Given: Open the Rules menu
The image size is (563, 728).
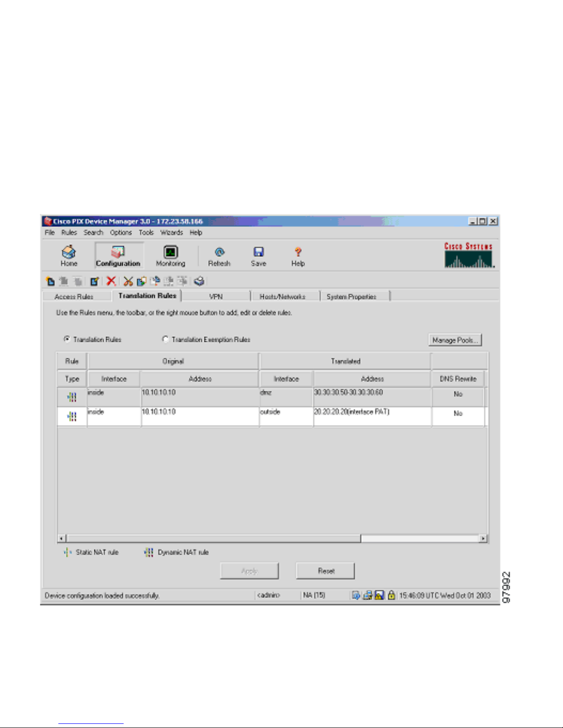Looking at the screenshot, I should pyautogui.click(x=69, y=232).
